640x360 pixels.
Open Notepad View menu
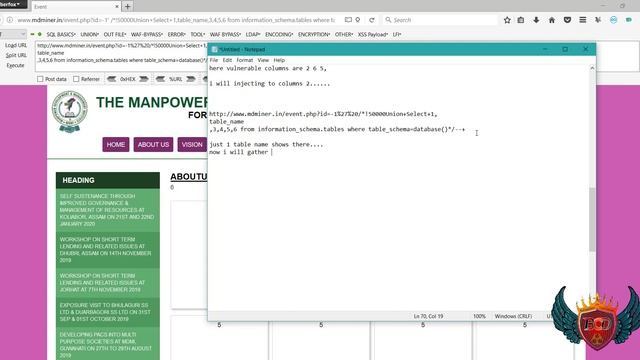point(263,60)
